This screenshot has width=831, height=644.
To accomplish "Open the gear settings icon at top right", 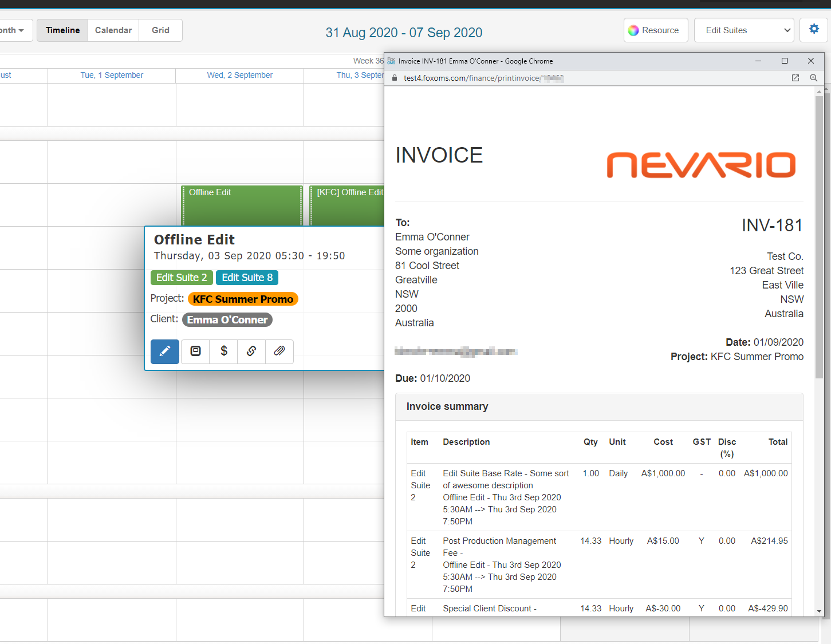I will point(814,30).
